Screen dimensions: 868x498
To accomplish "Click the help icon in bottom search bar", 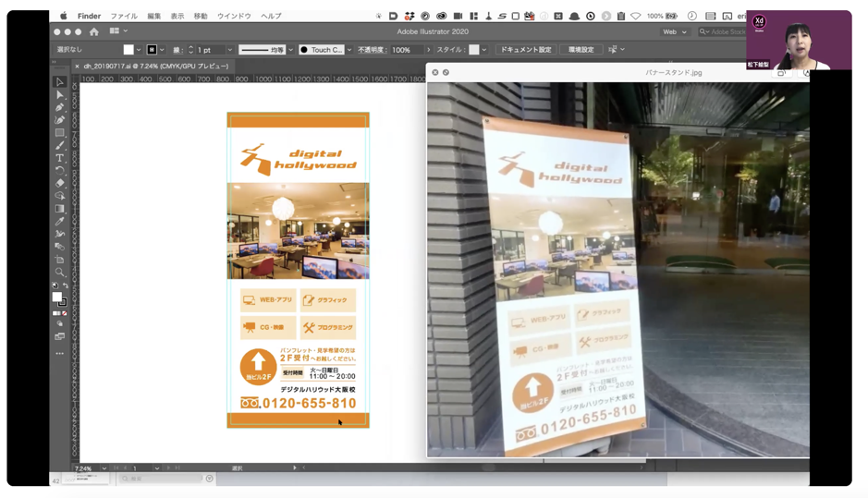I will coord(209,479).
